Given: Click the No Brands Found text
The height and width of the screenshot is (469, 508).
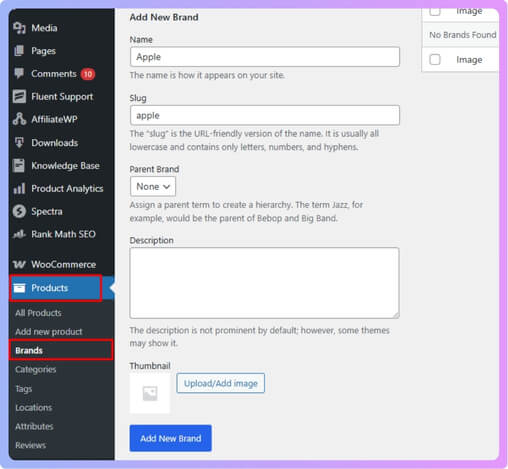Looking at the screenshot, I should (x=463, y=35).
